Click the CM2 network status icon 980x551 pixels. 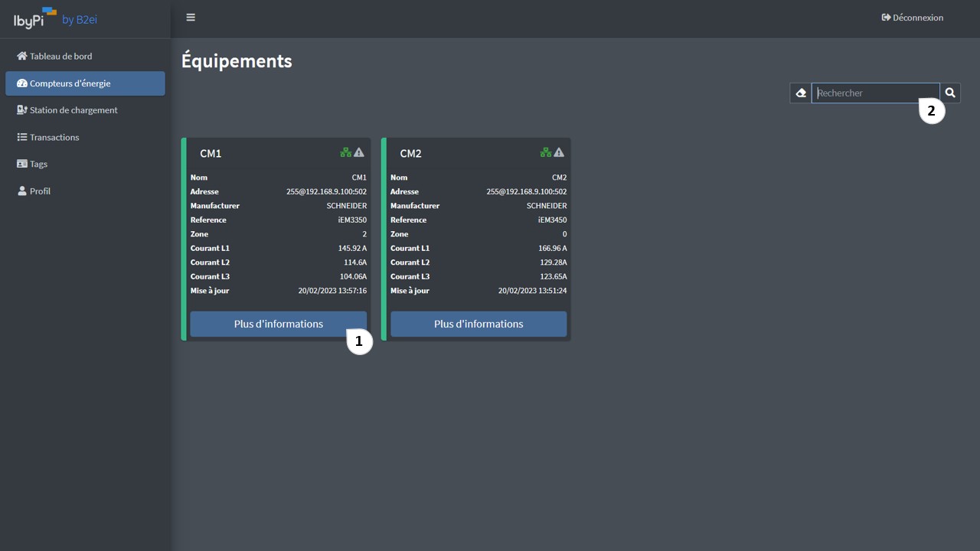(x=546, y=152)
